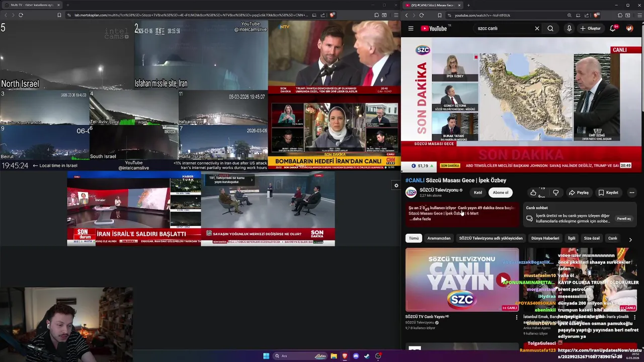Open Brave browser from the taskbar
Viewport: 644px width, 362px height.
point(345,356)
